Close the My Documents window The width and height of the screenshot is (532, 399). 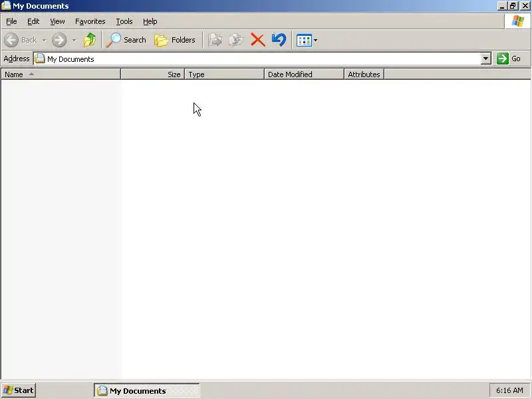(525, 6)
